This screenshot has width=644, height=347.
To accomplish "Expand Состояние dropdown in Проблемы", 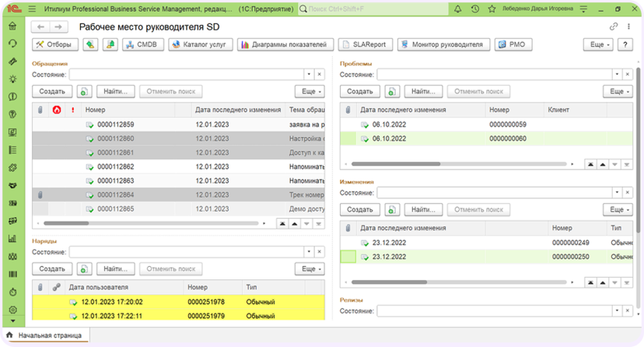I will click(x=617, y=75).
